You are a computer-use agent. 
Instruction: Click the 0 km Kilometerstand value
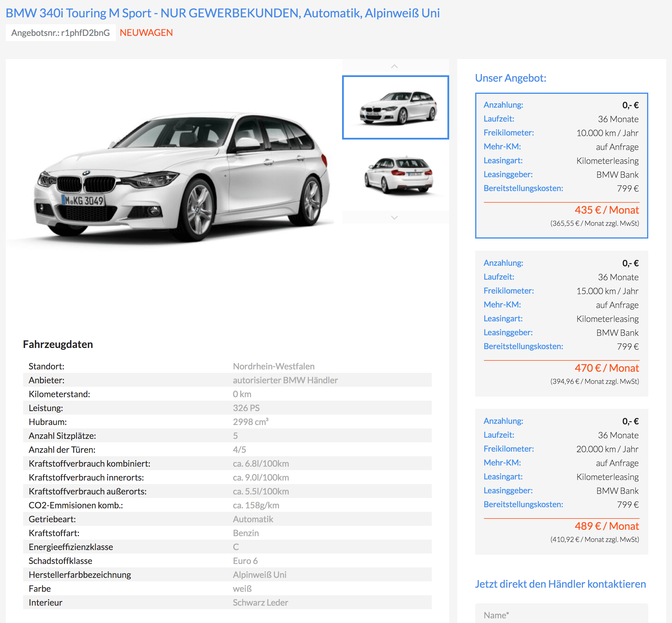(242, 394)
